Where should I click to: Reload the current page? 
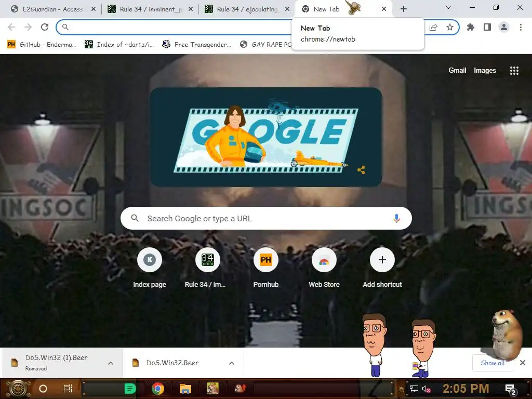45,27
